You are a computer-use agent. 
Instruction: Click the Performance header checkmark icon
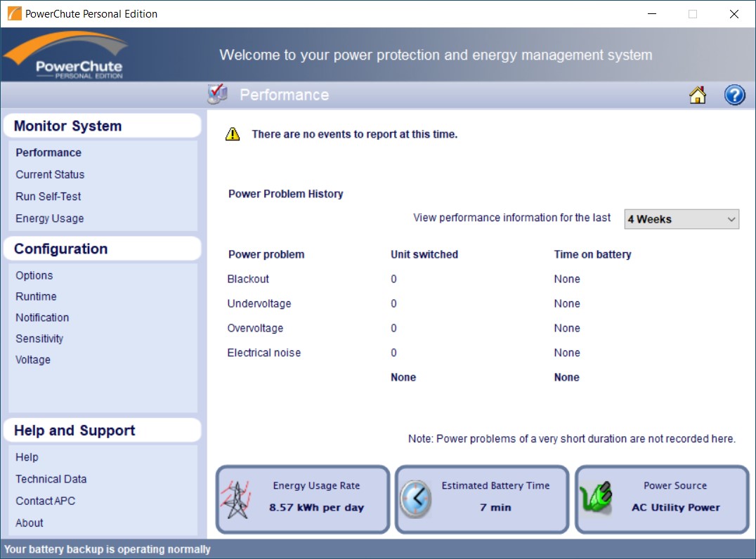point(218,94)
